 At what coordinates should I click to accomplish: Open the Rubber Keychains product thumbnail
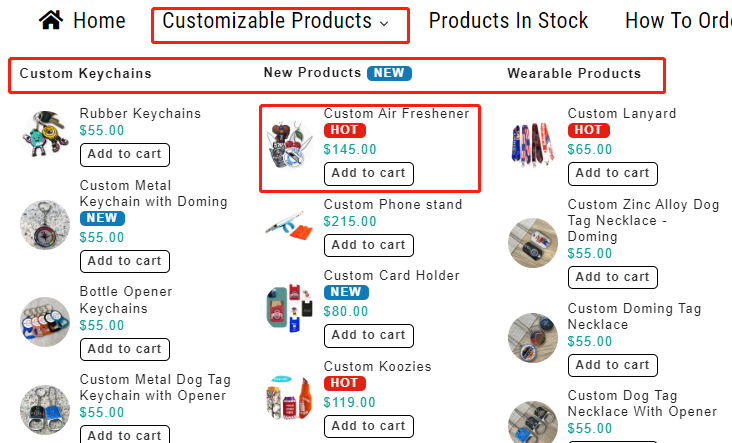(45, 135)
